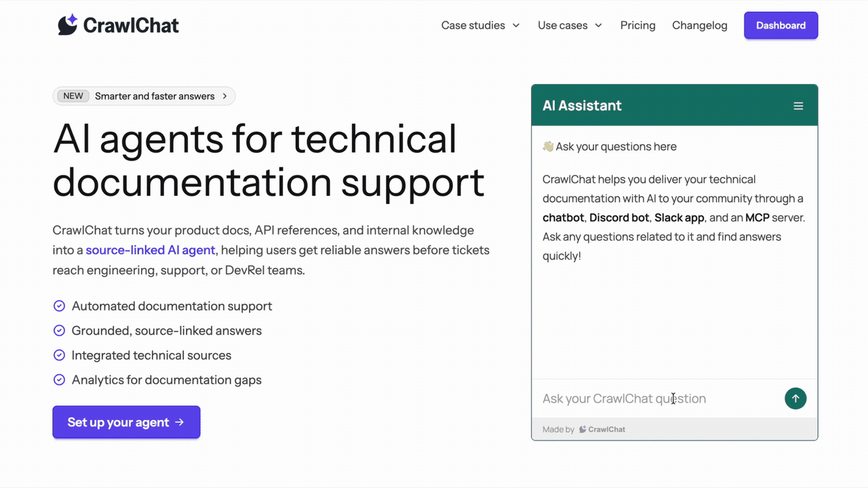868x488 pixels.
Task: Click the AI Assistant widget title
Action: tap(582, 106)
